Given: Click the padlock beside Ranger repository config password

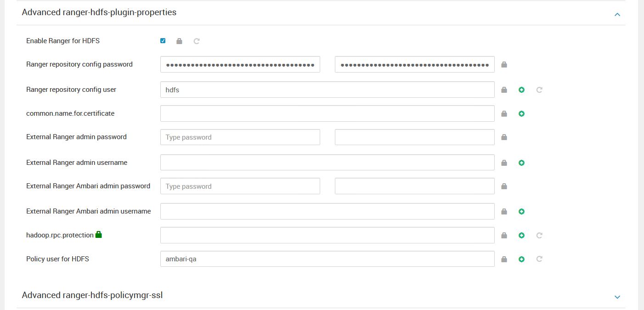Looking at the screenshot, I should [504, 64].
